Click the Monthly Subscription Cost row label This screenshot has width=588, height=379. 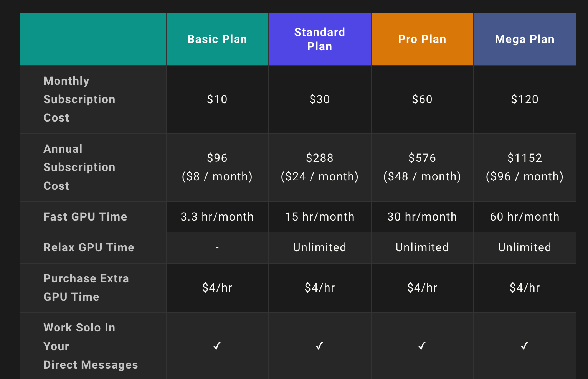pos(79,99)
